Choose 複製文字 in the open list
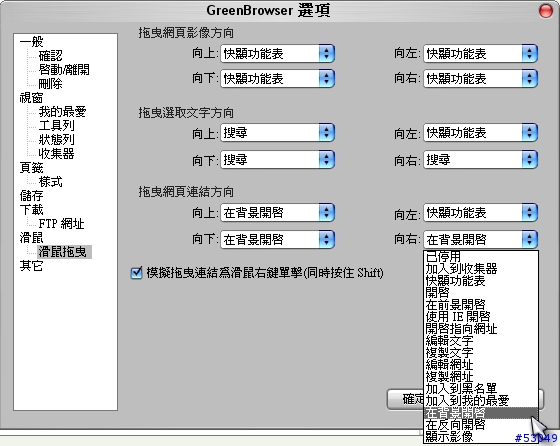 coord(481,353)
